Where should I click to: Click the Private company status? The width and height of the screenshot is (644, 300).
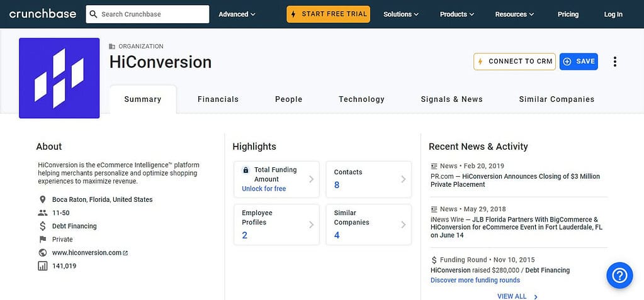(62, 239)
